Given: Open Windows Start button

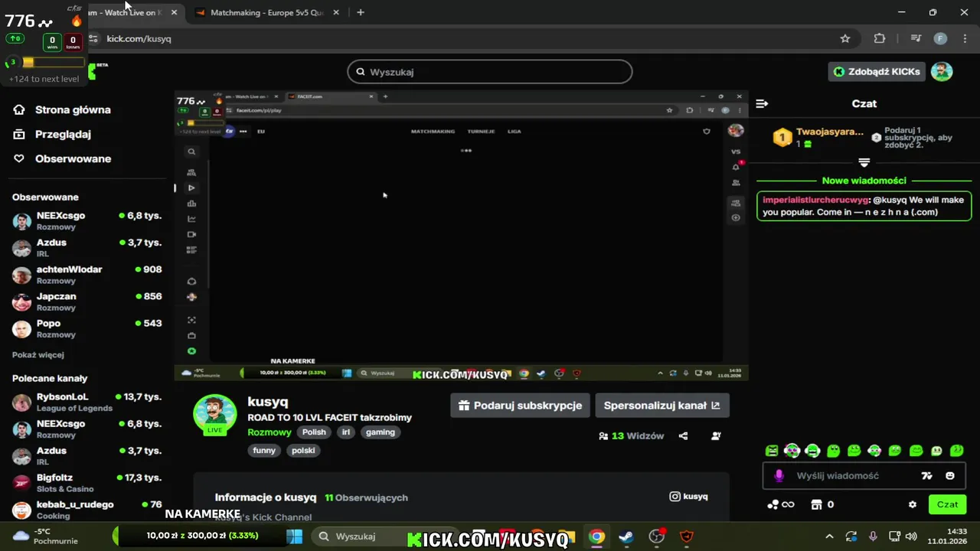Looking at the screenshot, I should point(294,536).
